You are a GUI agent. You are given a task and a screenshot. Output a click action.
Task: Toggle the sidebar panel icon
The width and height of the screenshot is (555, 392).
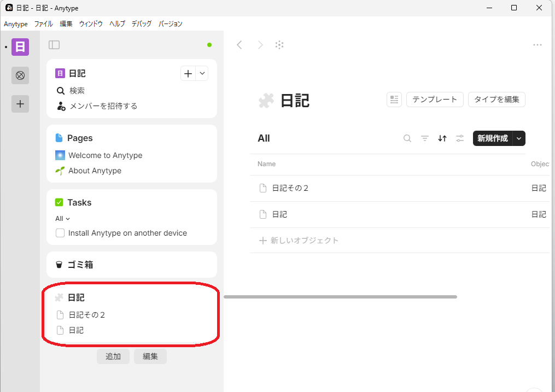[54, 45]
